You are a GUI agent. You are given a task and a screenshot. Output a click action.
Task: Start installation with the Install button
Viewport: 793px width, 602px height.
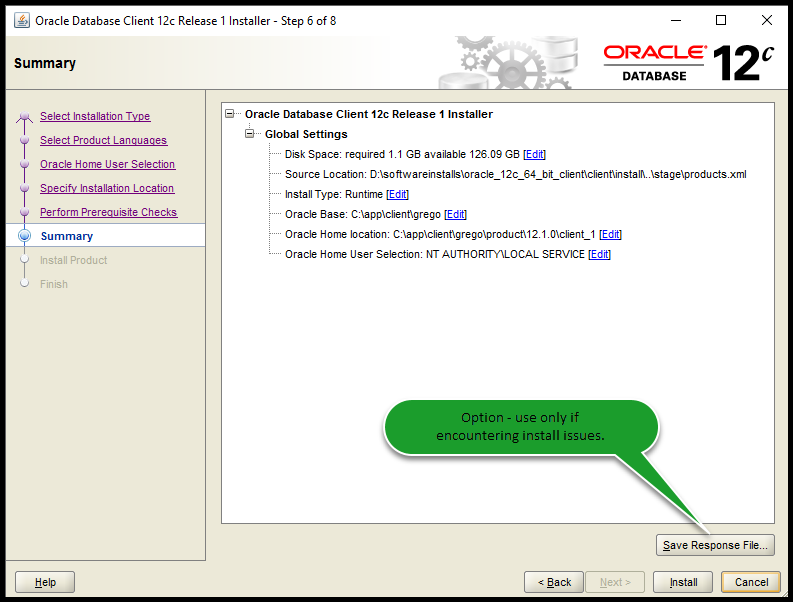[x=683, y=582]
